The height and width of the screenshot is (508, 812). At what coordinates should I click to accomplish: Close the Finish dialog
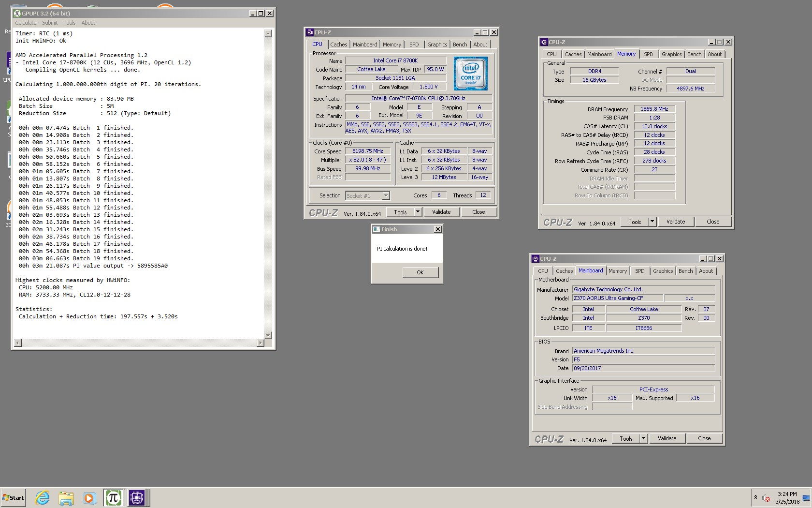(x=438, y=229)
